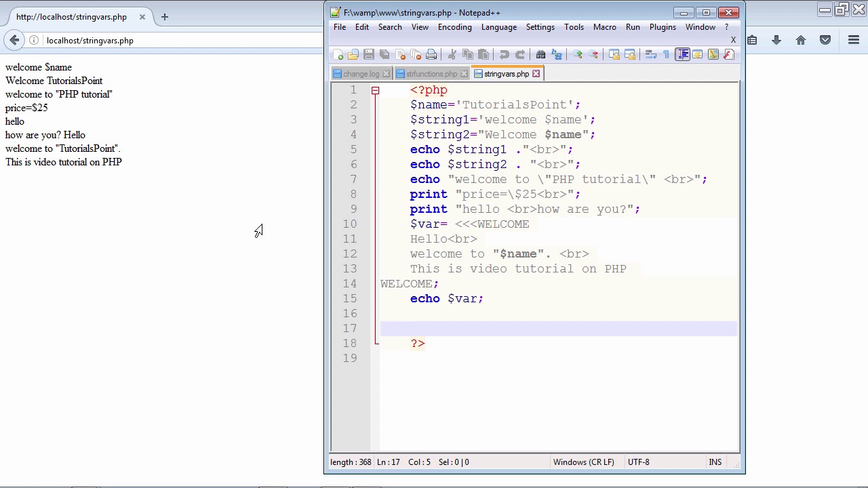Open user defined language icon
Screen dimensions: 868x488
pyautogui.click(x=697, y=55)
